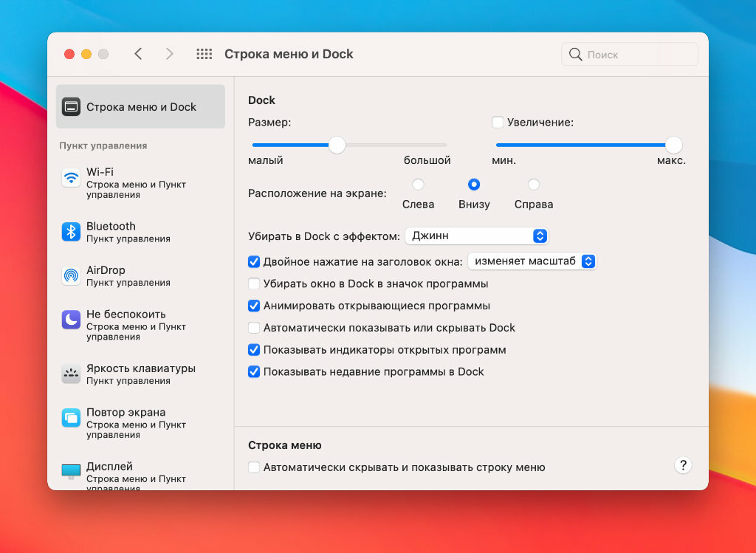Image resolution: width=756 pixels, height=553 pixels.
Task: Uncheck Показывать индикаторы открытых программ
Action: (254, 349)
